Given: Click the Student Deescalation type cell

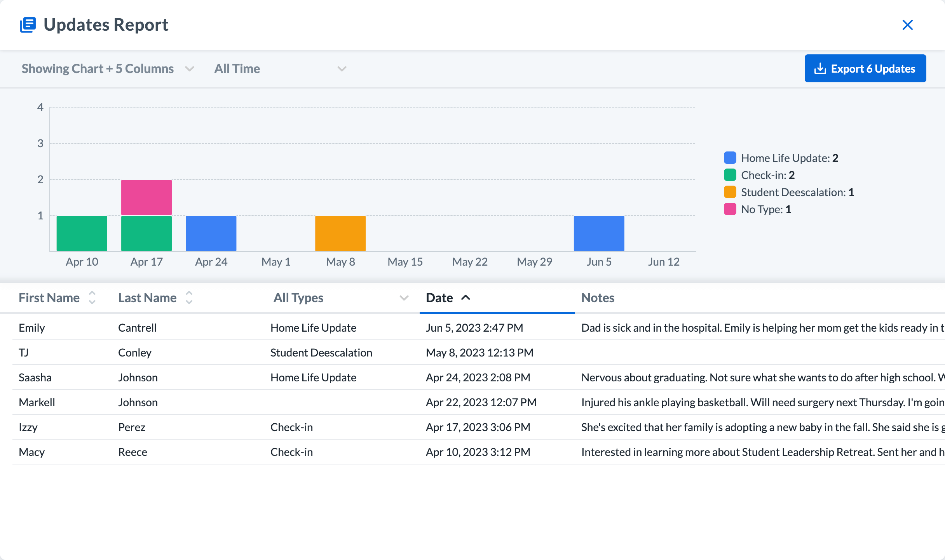Looking at the screenshot, I should (321, 353).
